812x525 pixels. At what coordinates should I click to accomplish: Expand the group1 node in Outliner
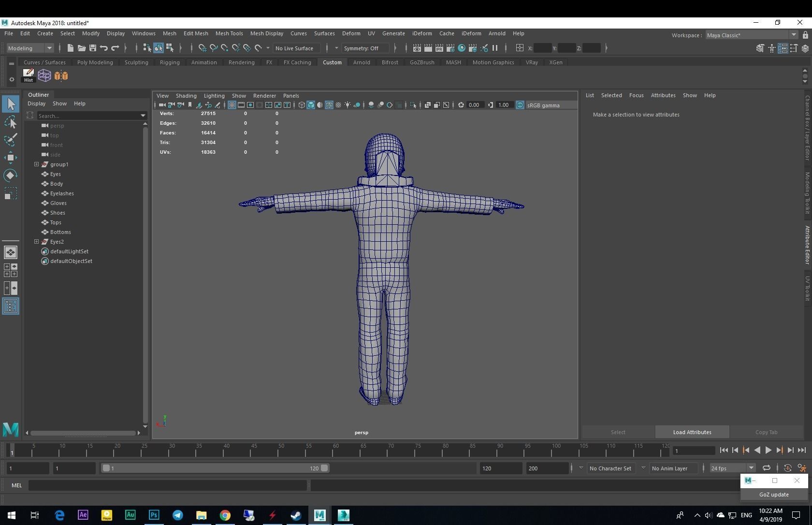[36, 164]
